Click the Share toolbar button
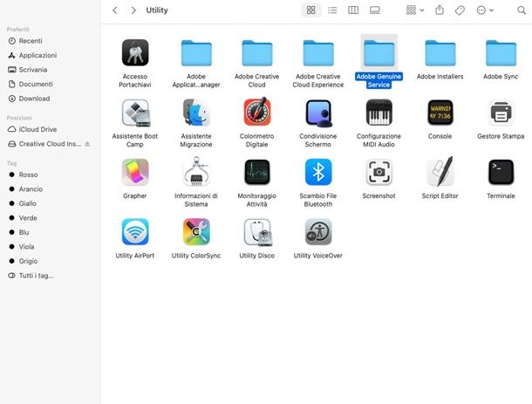532x404 pixels. coord(440,10)
